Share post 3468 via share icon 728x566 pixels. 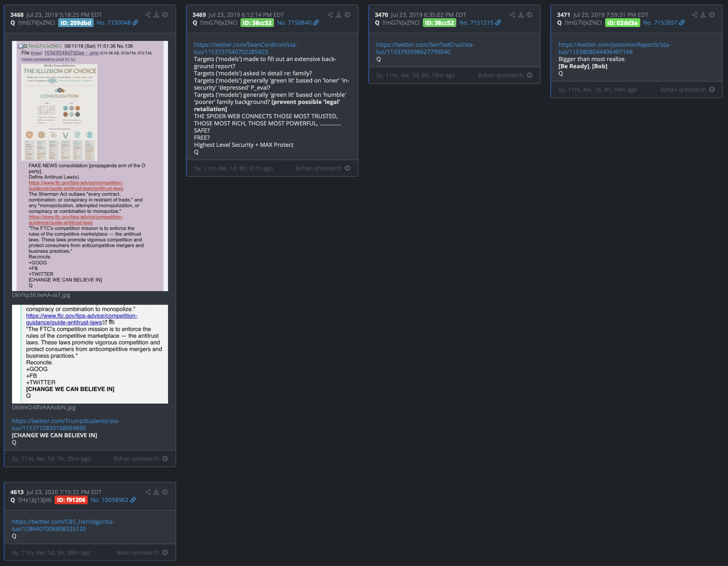click(x=148, y=15)
